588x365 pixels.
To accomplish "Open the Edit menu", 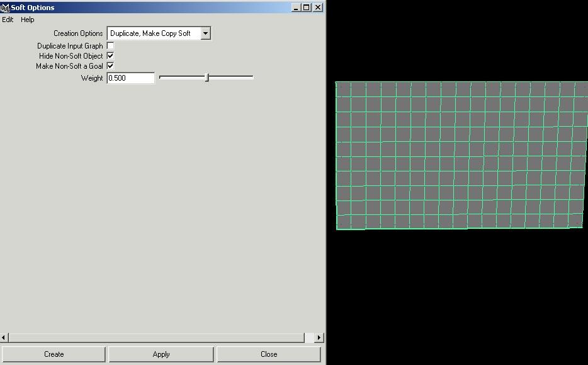I will point(8,20).
